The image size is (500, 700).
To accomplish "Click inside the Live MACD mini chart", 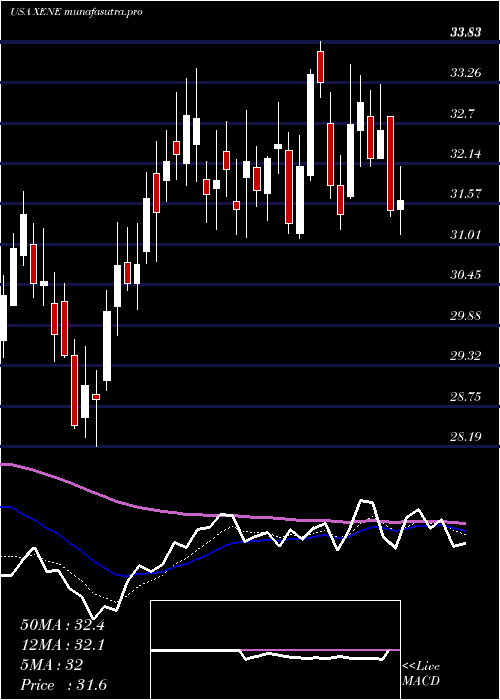I will pos(275,650).
